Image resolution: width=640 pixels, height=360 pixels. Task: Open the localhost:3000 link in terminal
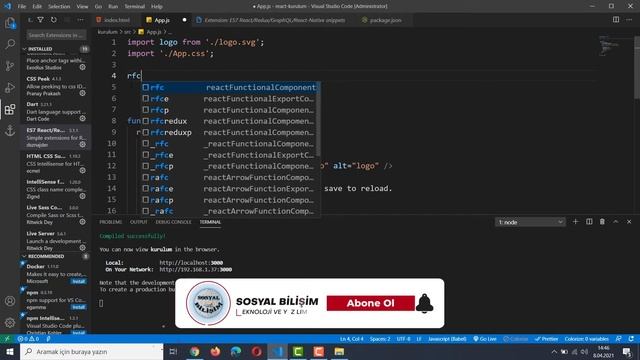pyautogui.click(x=191, y=263)
